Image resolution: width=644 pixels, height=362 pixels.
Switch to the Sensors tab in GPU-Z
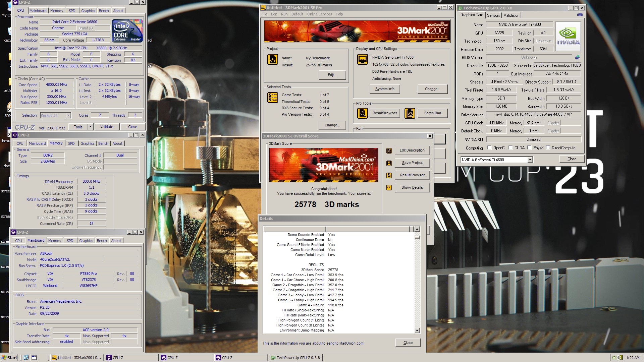coord(493,15)
